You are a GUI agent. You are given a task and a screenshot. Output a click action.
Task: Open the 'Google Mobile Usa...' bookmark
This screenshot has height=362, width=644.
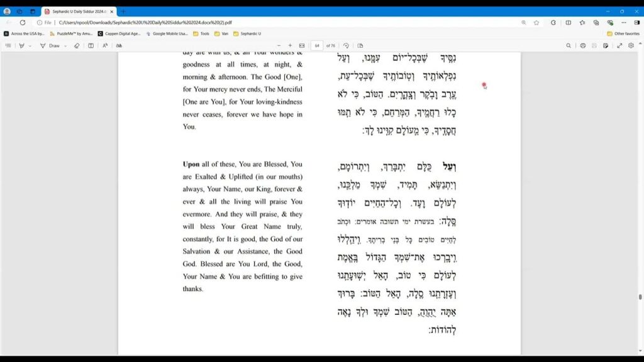click(167, 34)
